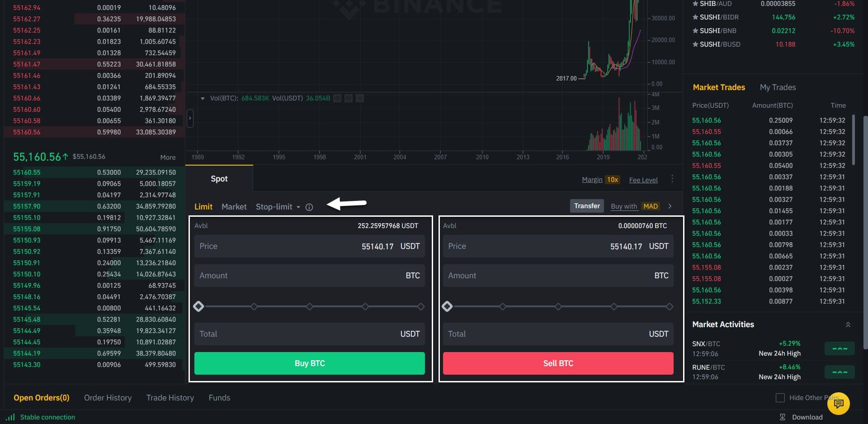Viewport: 868px width, 424px height.
Task: Open the Funds tab
Action: click(x=219, y=398)
